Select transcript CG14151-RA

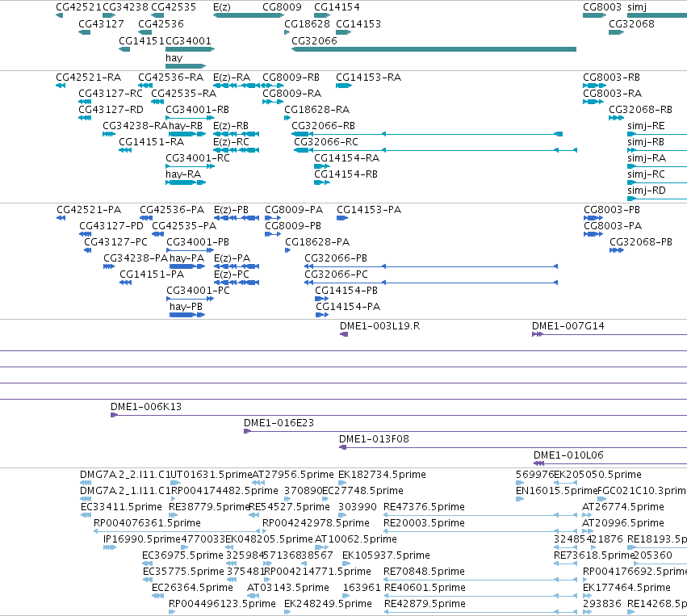pyautogui.click(x=151, y=142)
